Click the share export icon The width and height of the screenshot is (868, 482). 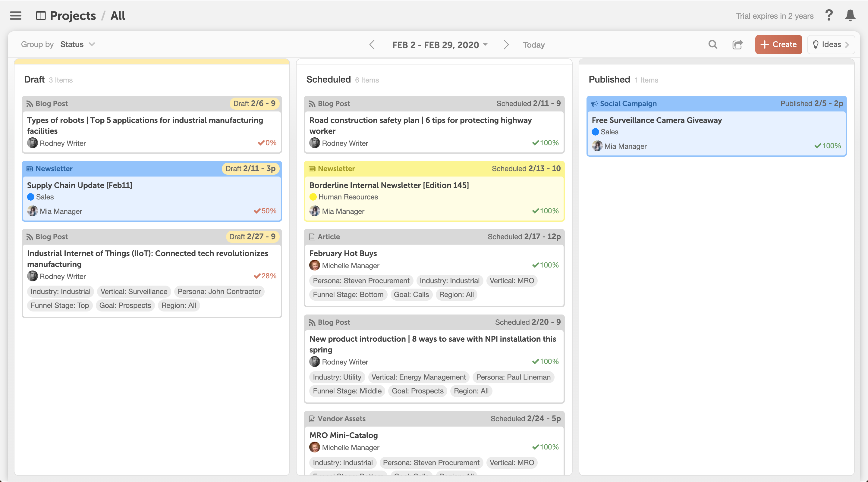point(737,45)
